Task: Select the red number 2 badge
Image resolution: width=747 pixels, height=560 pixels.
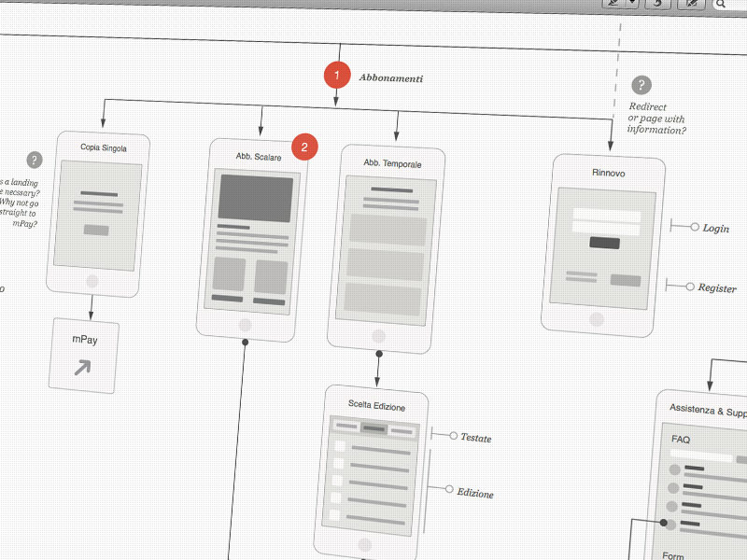Action: coord(304,147)
